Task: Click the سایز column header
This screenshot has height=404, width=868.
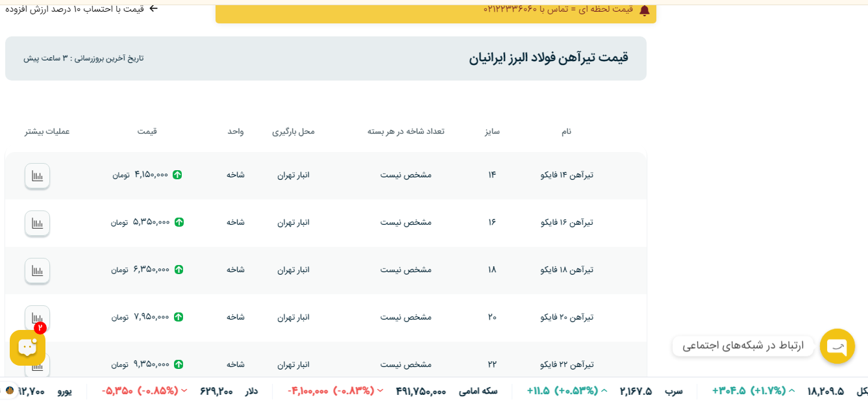Action: [491, 131]
